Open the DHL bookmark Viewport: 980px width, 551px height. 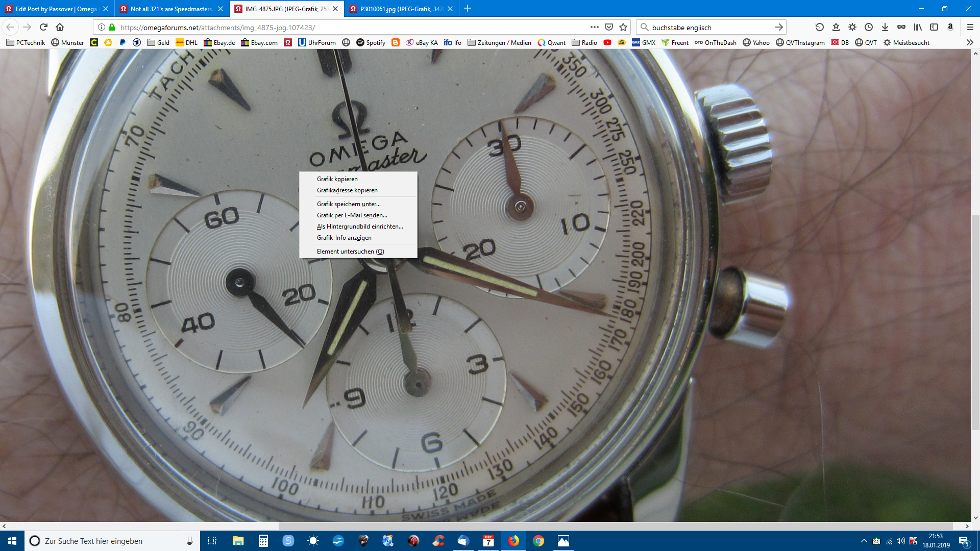[x=186, y=42]
